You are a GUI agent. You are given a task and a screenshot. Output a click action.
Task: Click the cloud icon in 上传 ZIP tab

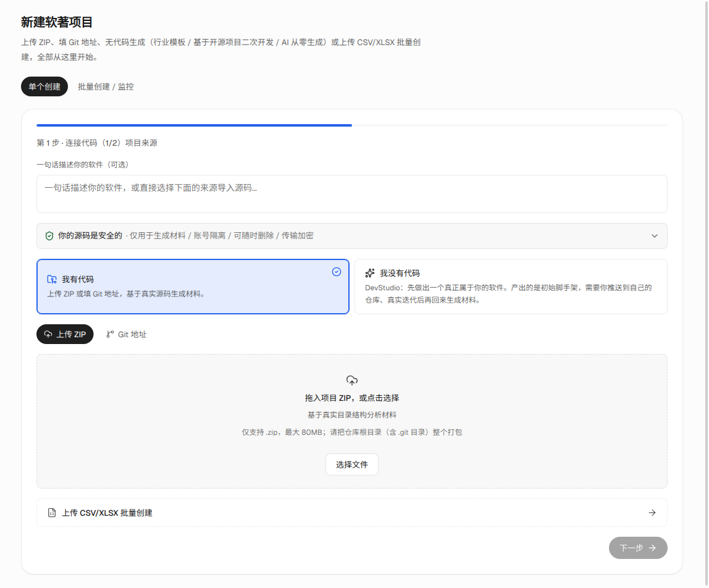click(x=48, y=334)
